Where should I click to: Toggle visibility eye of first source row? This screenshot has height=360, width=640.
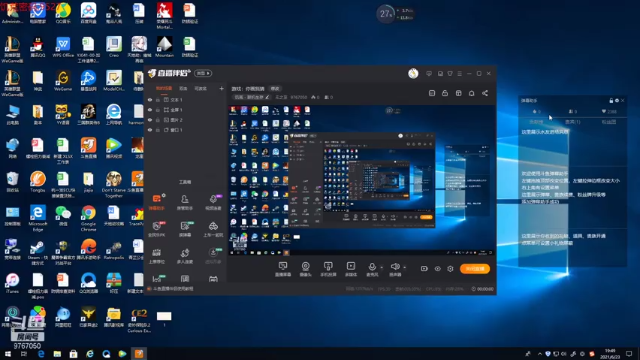pos(150,100)
